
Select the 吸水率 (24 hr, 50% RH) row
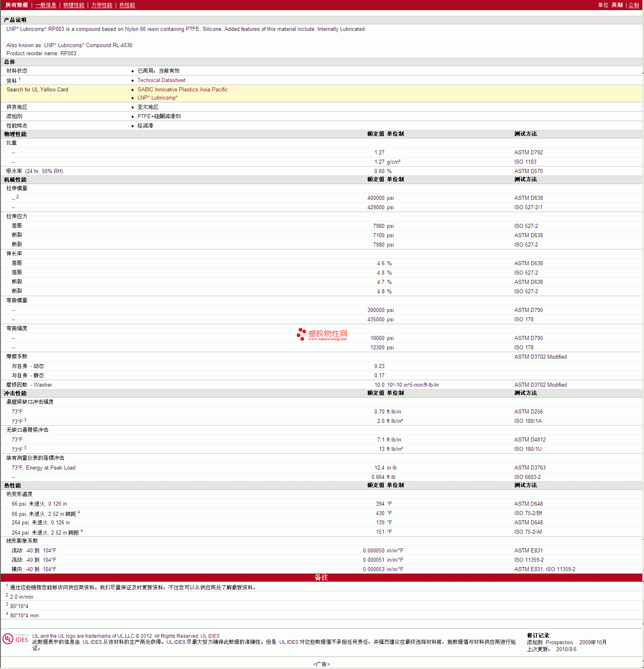321,171
